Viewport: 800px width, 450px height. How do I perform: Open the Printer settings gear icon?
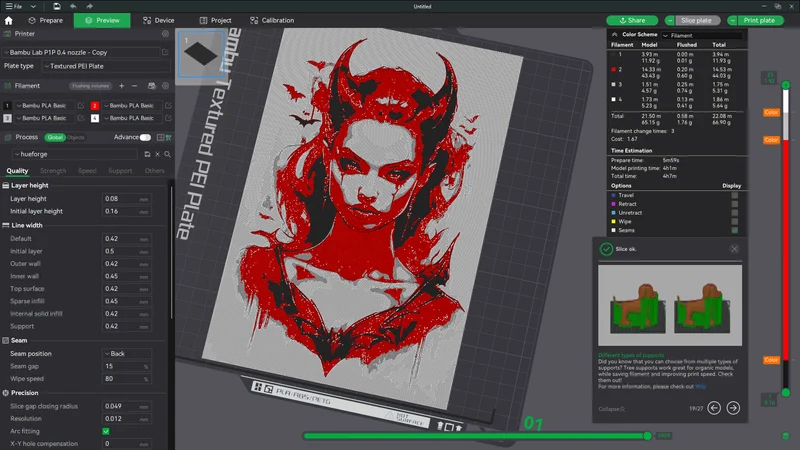click(165, 34)
